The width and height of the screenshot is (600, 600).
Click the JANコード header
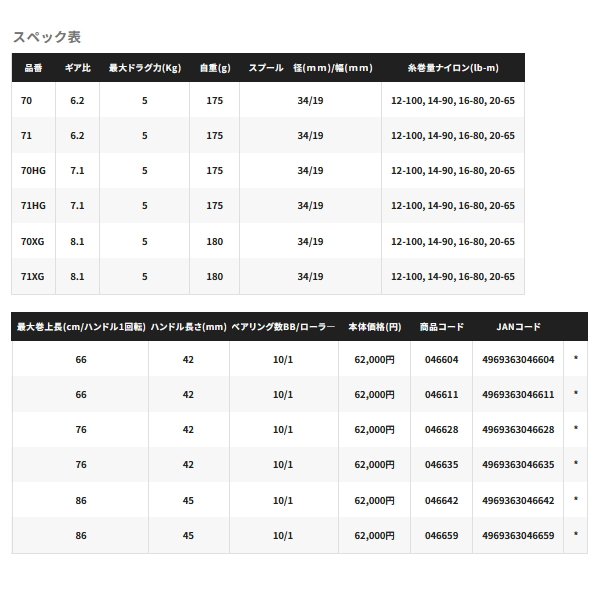pos(518,327)
